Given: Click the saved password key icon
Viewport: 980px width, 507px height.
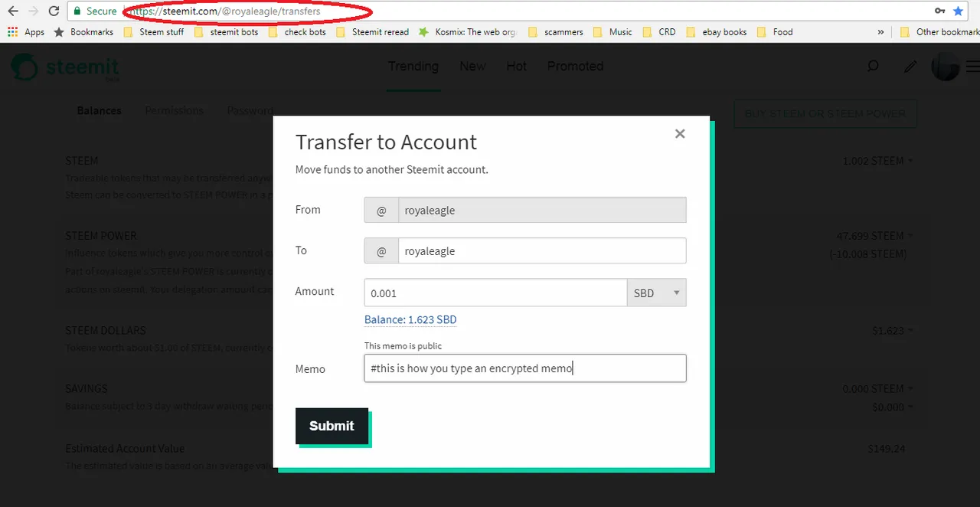Looking at the screenshot, I should coord(939,11).
